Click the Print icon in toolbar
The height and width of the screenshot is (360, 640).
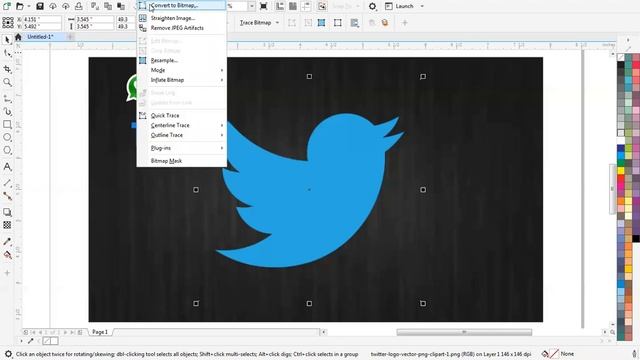coord(79,6)
